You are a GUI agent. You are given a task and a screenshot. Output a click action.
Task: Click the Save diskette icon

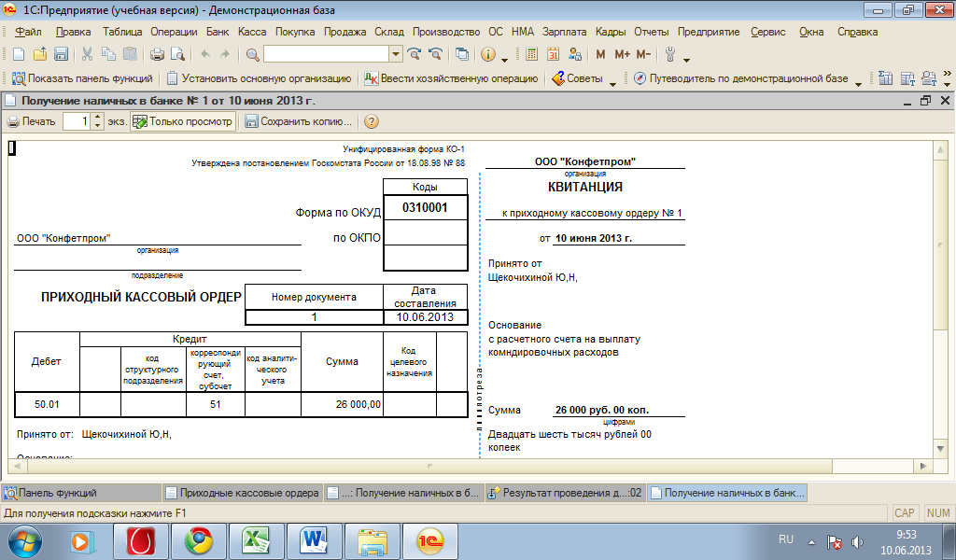point(61,54)
